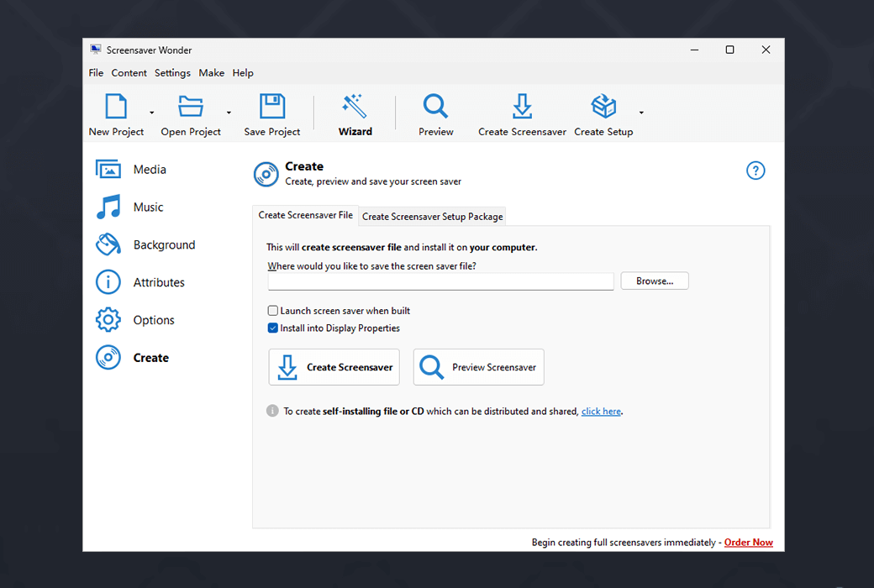Image resolution: width=874 pixels, height=588 pixels.
Task: Click the Create Setup package icon
Action: [x=603, y=106]
